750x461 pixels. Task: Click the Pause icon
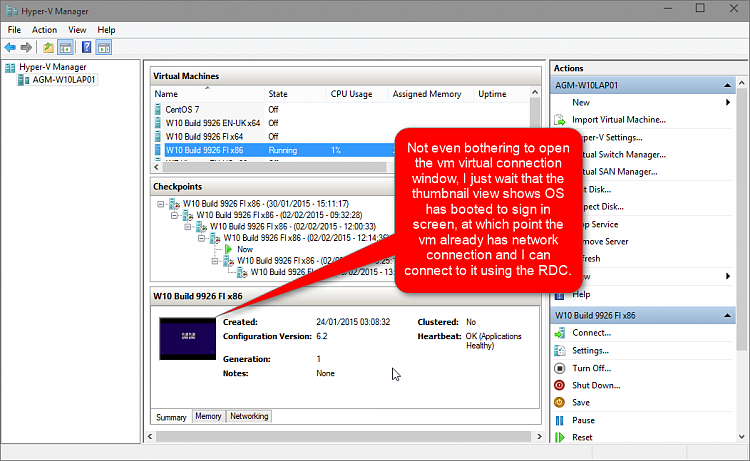[560, 420]
